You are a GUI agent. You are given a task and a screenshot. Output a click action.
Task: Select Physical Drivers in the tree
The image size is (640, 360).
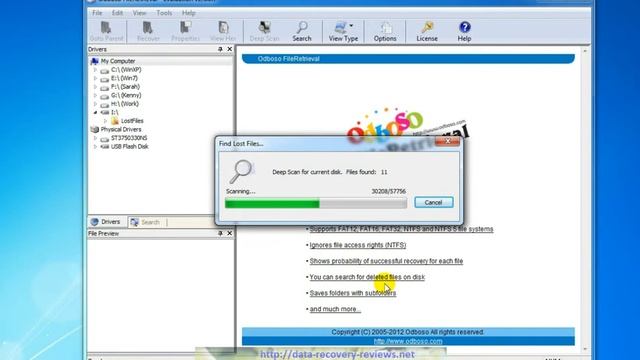point(121,129)
